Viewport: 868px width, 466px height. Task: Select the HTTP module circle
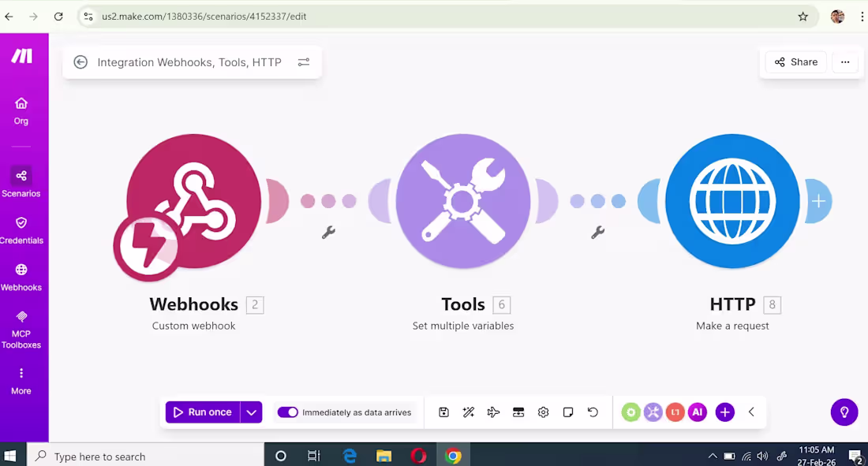[732, 201]
